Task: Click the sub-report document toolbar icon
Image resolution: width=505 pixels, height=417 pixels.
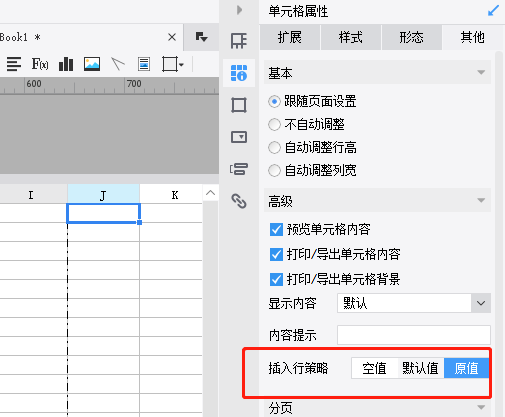Action: pos(144,64)
